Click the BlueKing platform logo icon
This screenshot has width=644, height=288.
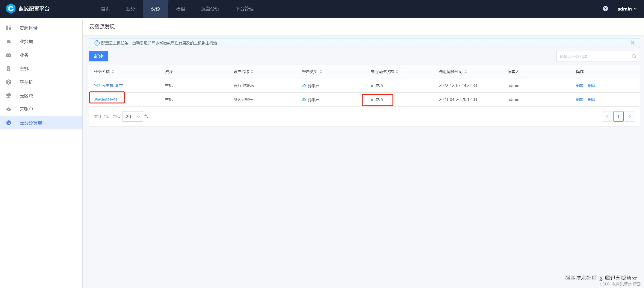11,9
